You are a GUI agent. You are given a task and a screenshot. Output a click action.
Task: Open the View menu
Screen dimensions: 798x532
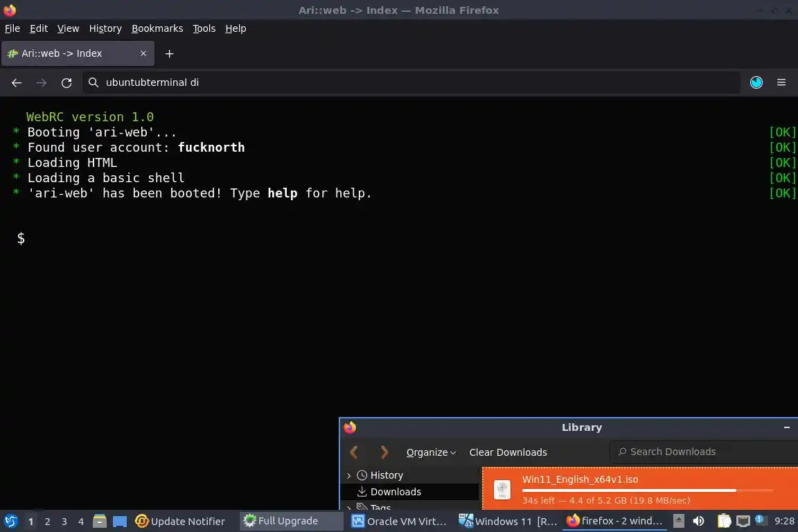pyautogui.click(x=68, y=28)
